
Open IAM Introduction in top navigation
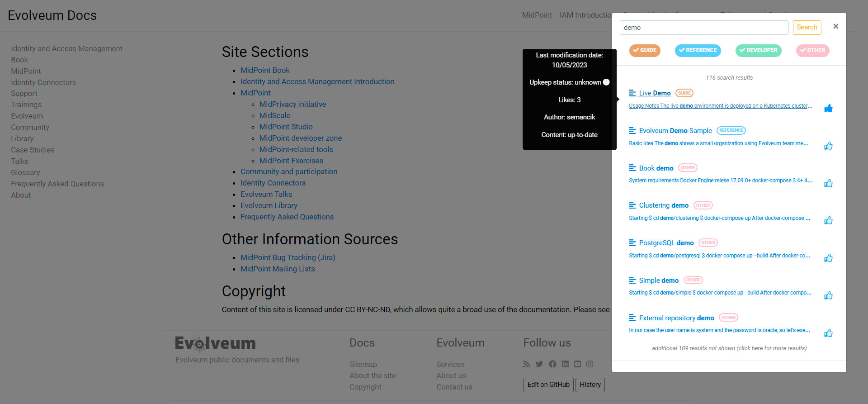[x=585, y=15]
